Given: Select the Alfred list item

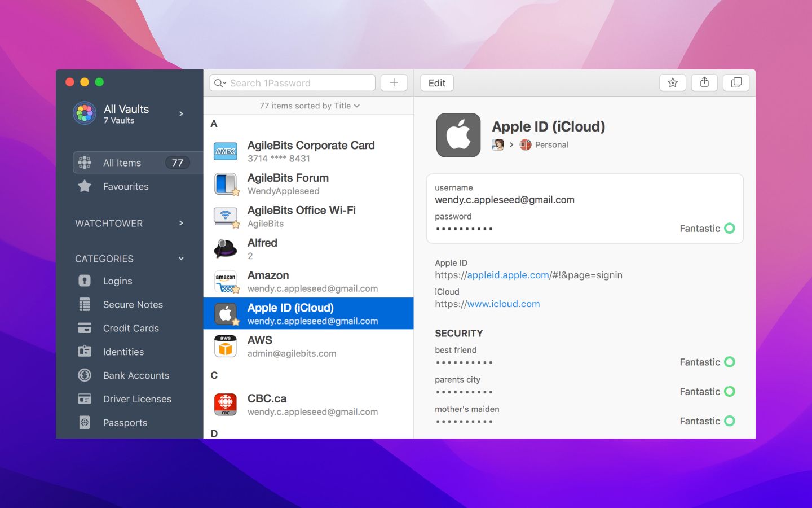Looking at the screenshot, I should click(x=308, y=249).
